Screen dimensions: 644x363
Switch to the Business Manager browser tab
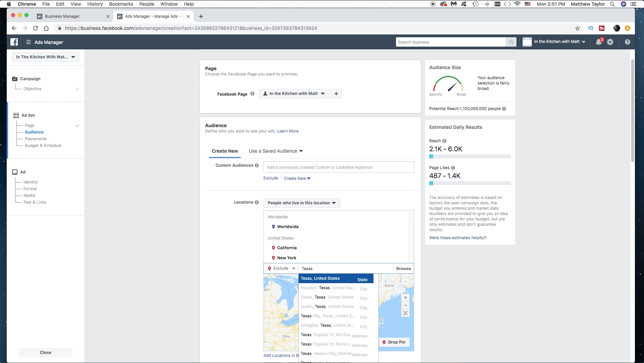[x=62, y=16]
